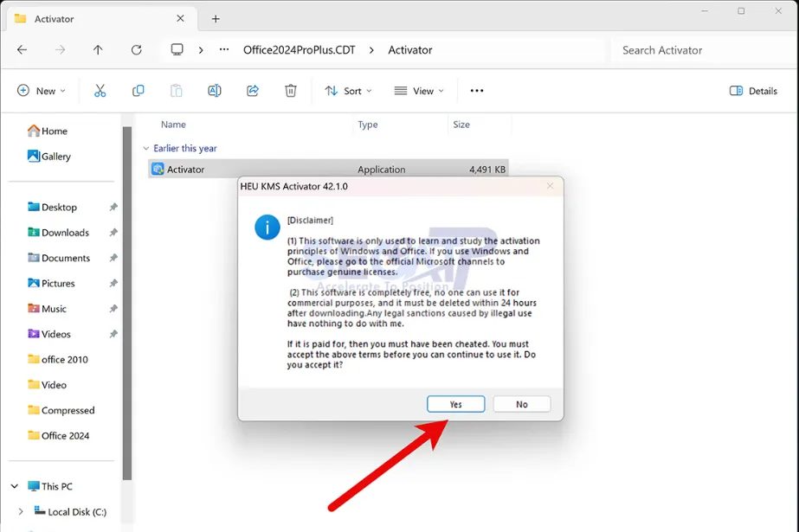Expand Local Disk C: in the sidebar
799x532 pixels.
tap(19, 511)
